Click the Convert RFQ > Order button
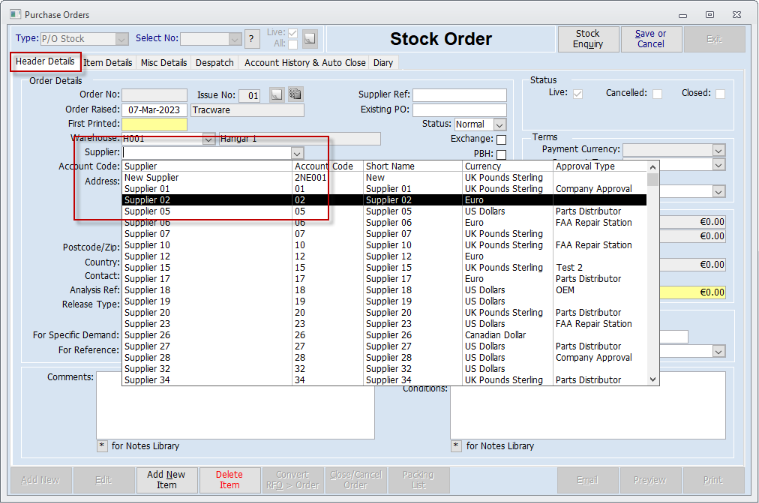This screenshot has width=759, height=503. click(292, 480)
